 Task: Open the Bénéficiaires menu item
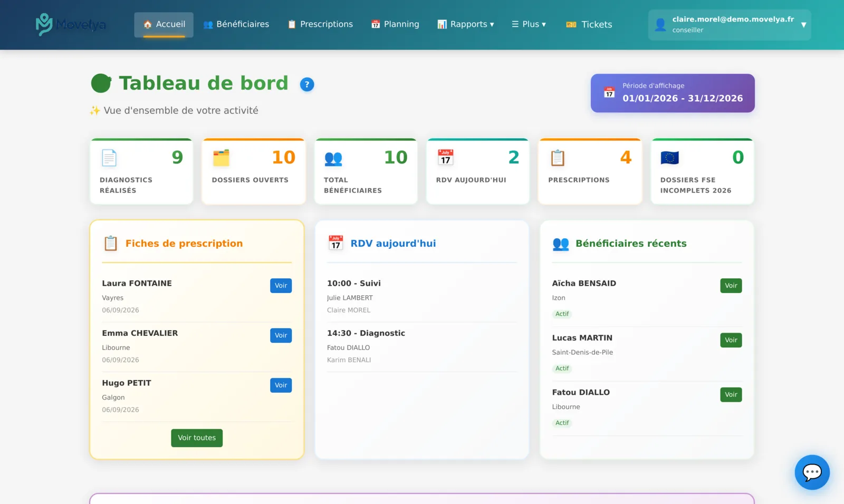(236, 24)
